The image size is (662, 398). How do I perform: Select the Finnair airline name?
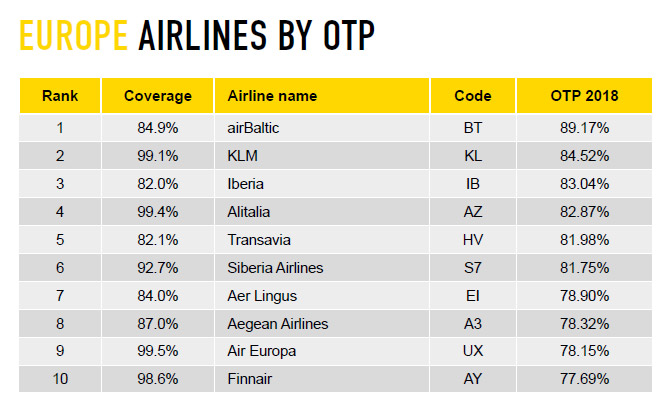[249, 379]
